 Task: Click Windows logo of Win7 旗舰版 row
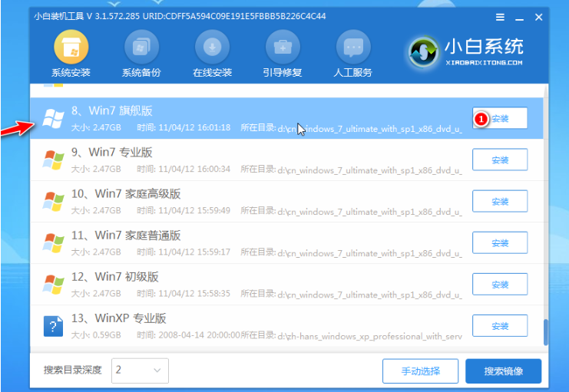tap(53, 118)
